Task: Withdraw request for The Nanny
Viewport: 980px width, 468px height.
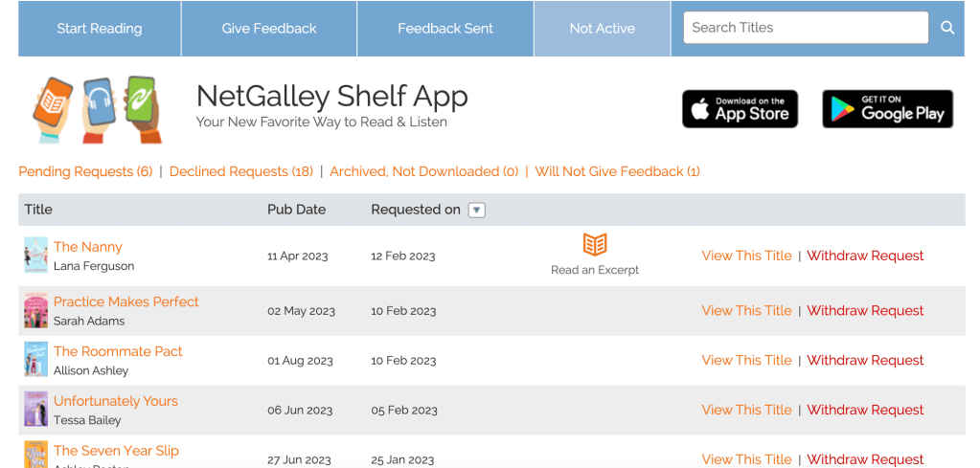Action: click(865, 256)
